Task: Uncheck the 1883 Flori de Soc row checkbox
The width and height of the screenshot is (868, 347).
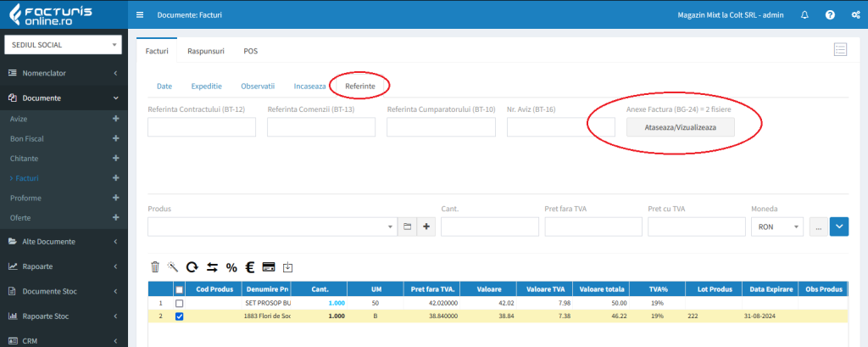Action: coord(179,316)
